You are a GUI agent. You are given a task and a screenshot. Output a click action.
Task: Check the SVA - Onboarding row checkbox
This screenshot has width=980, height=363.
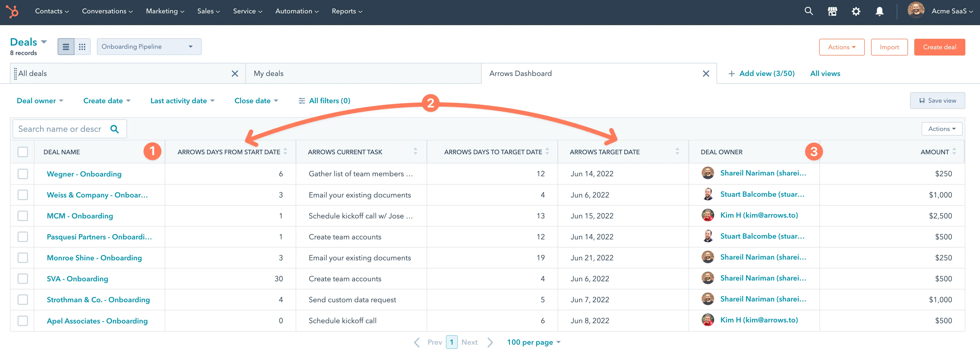[23, 278]
